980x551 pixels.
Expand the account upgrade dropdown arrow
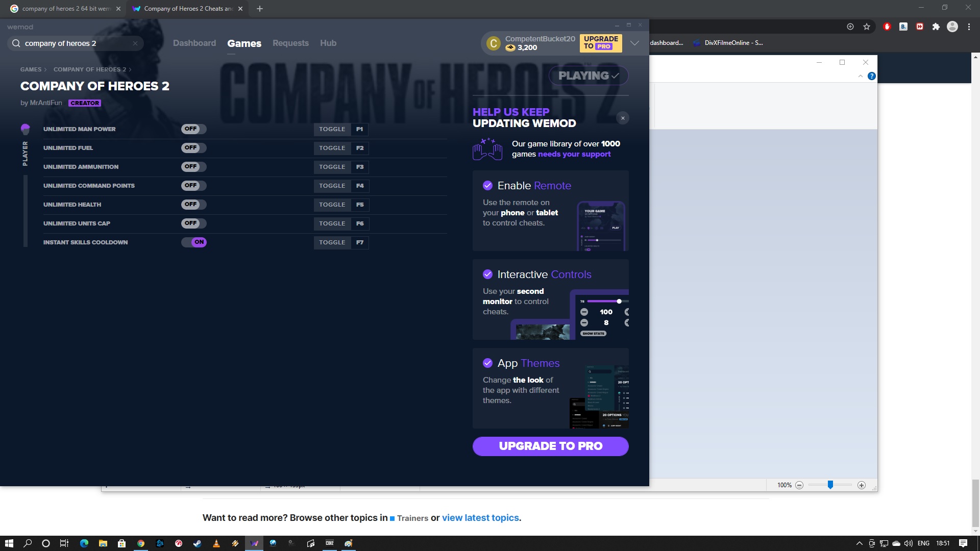click(x=635, y=43)
